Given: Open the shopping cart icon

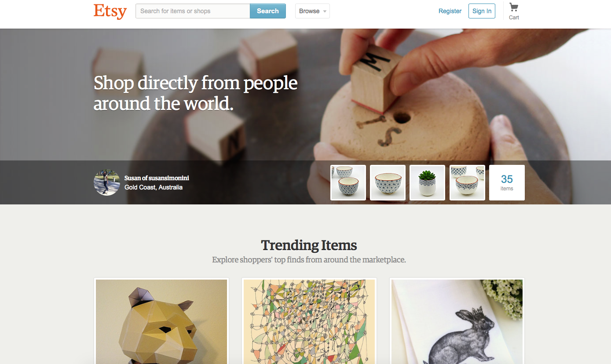Looking at the screenshot, I should tap(513, 7).
